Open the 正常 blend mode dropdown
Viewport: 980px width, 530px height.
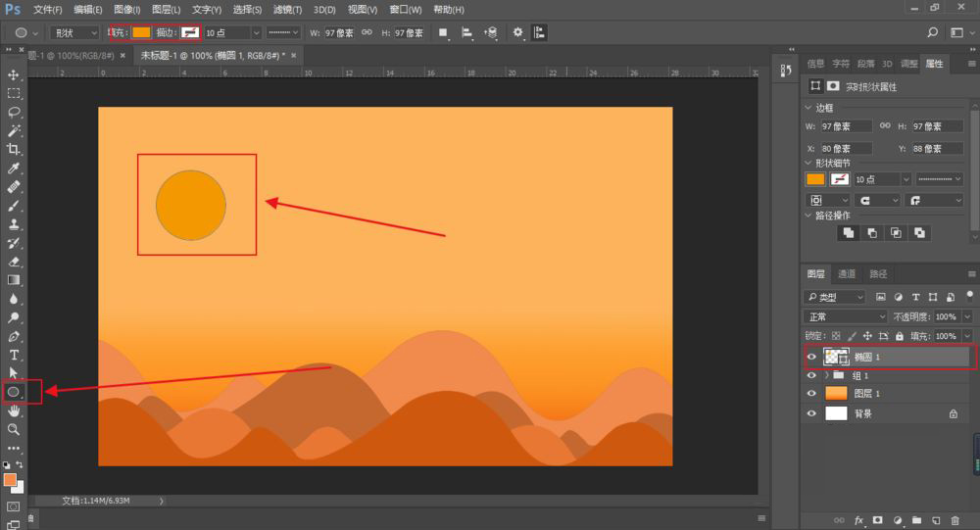coord(845,317)
